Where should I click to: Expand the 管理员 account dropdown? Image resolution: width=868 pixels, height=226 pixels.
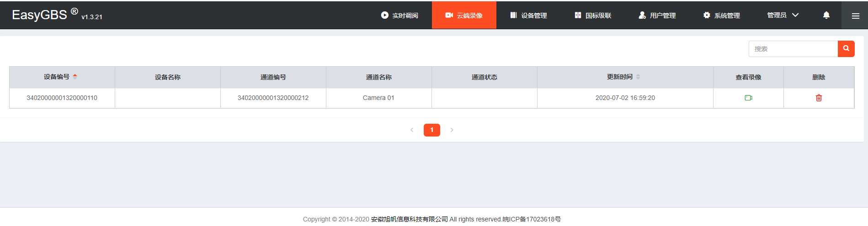783,15
